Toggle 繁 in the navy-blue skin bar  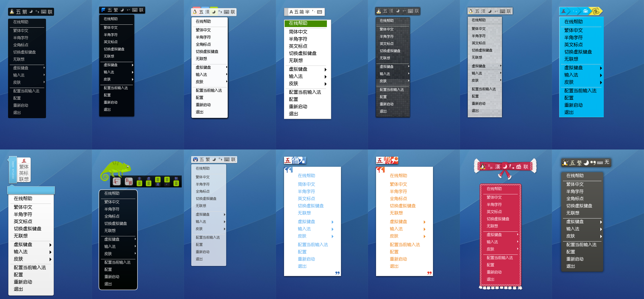(25, 12)
